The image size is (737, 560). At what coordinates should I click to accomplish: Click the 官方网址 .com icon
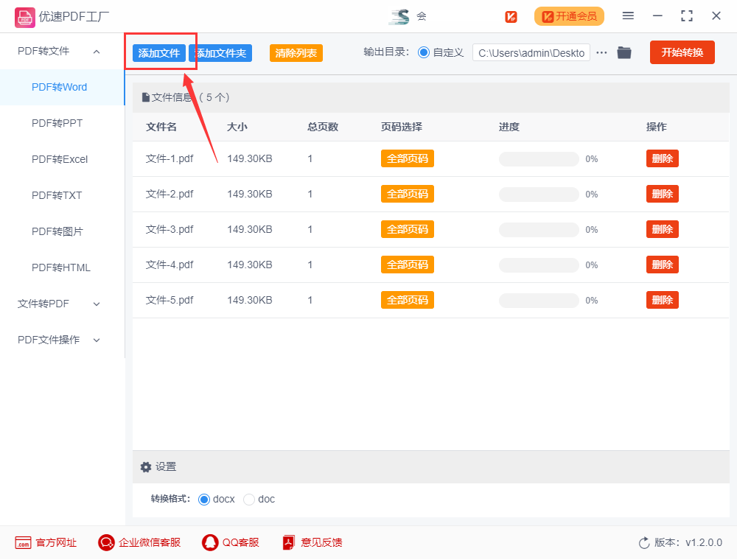point(23,542)
